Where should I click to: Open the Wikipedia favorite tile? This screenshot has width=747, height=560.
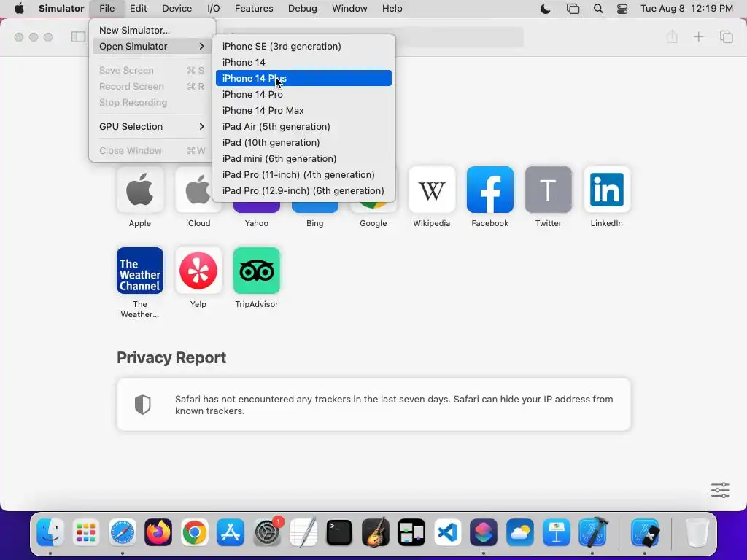(432, 190)
